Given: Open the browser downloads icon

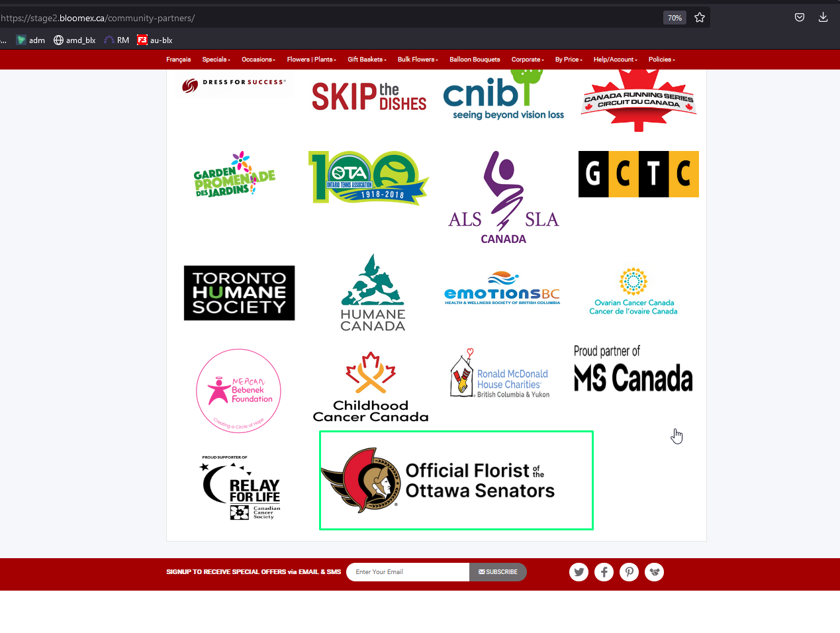Looking at the screenshot, I should (x=823, y=17).
